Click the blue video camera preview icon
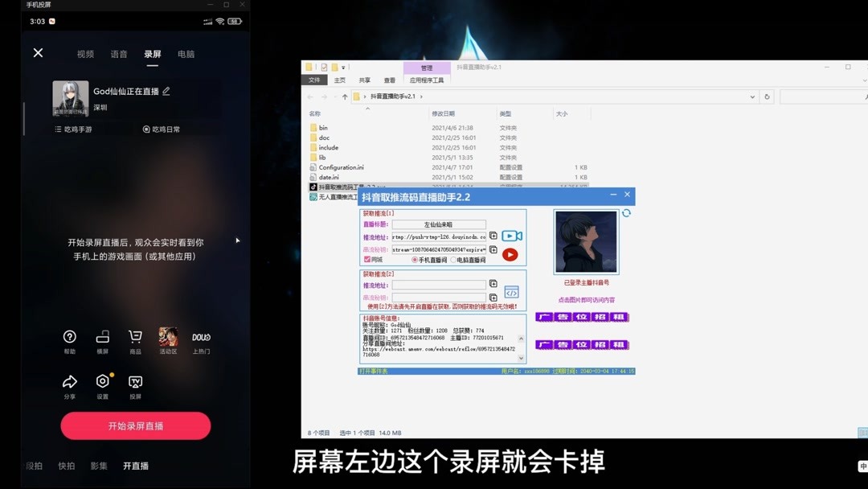868x489 pixels. pos(511,236)
